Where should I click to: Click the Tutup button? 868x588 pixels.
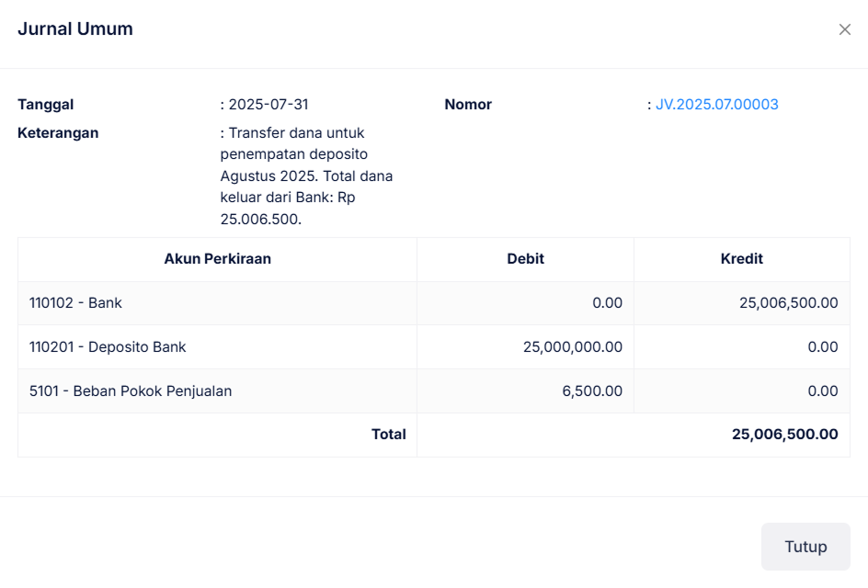point(805,546)
